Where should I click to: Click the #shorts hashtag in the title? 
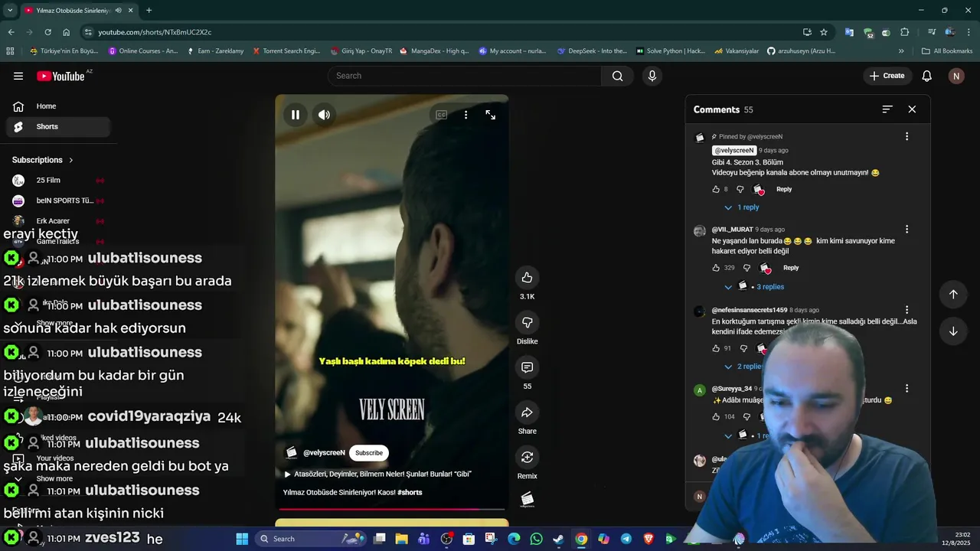tap(410, 492)
